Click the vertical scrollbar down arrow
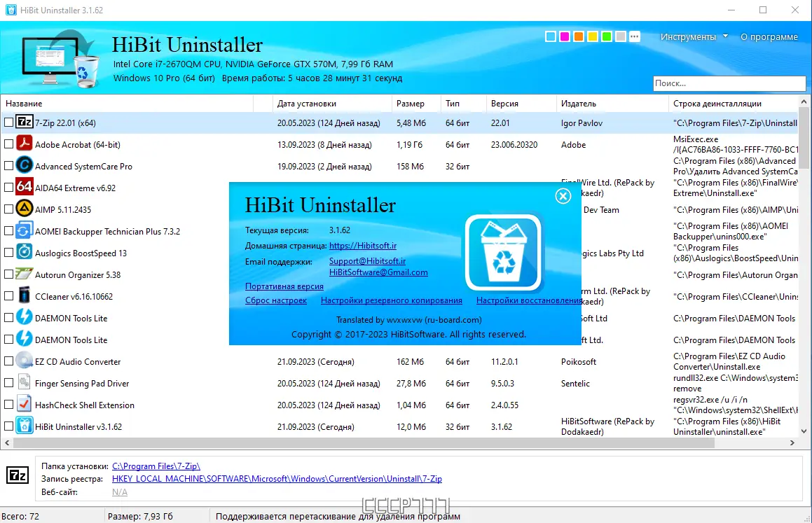This screenshot has height=523, width=812. [804, 431]
